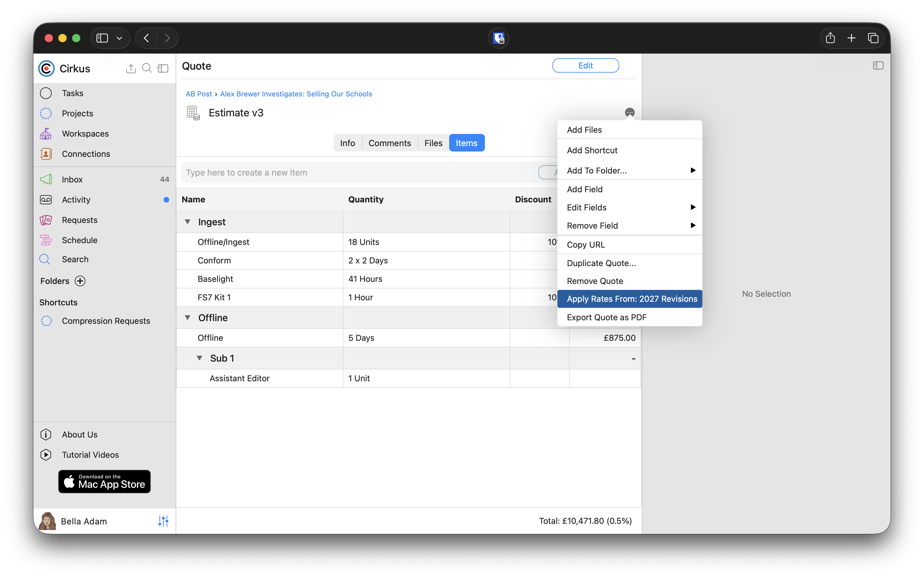This screenshot has width=924, height=578.
Task: Collapse the Offline group
Action: (x=188, y=318)
